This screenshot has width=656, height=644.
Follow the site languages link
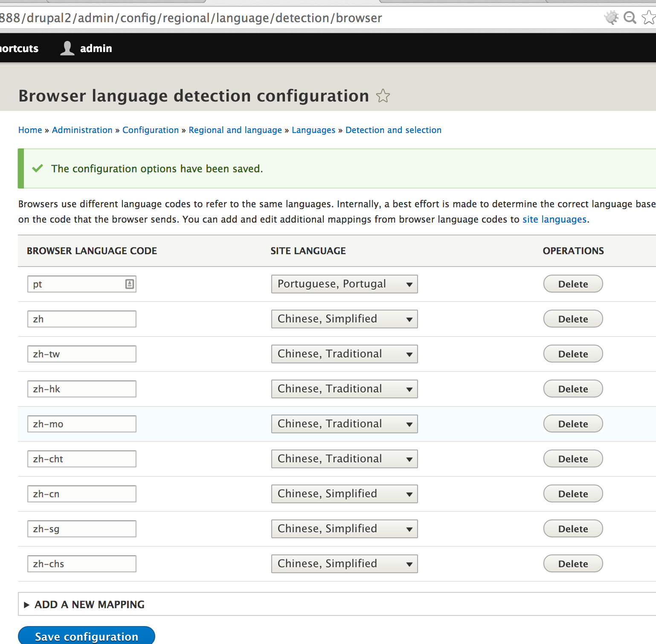click(x=554, y=219)
